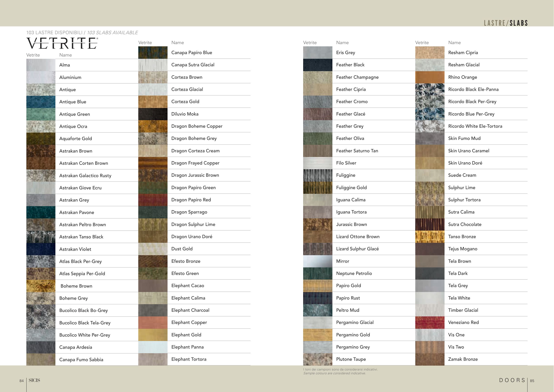The width and height of the screenshot is (554, 392).
Task: Click the Ricordo Blue Per-Grey thumbnail
Action: click(429, 114)
